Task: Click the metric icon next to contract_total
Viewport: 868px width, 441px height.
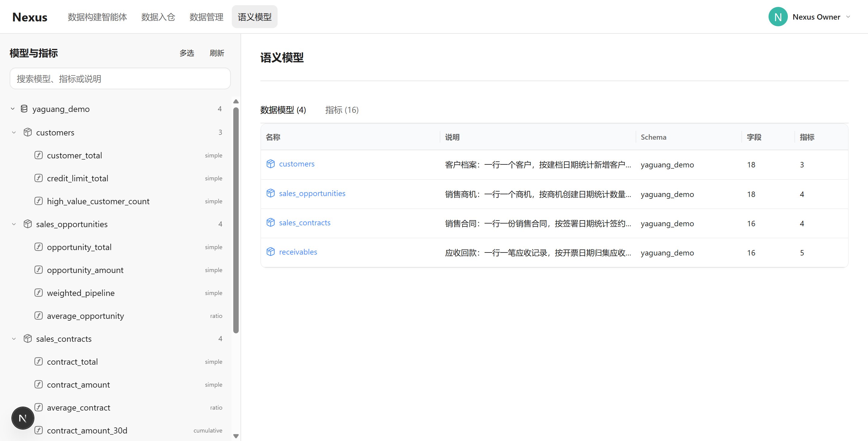Action: click(x=38, y=361)
